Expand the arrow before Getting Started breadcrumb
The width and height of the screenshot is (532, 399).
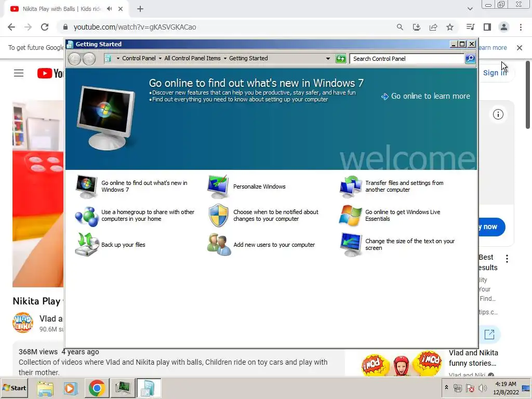click(225, 59)
